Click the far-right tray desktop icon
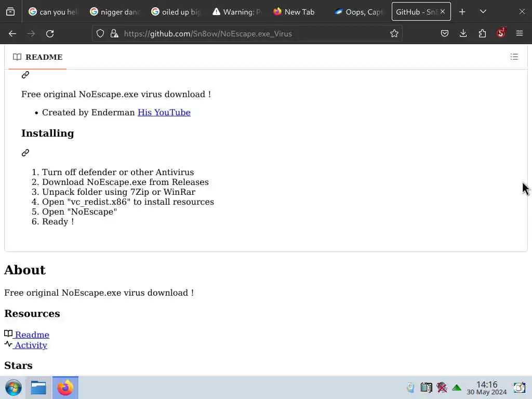The height and width of the screenshot is (399, 532). 520,387
